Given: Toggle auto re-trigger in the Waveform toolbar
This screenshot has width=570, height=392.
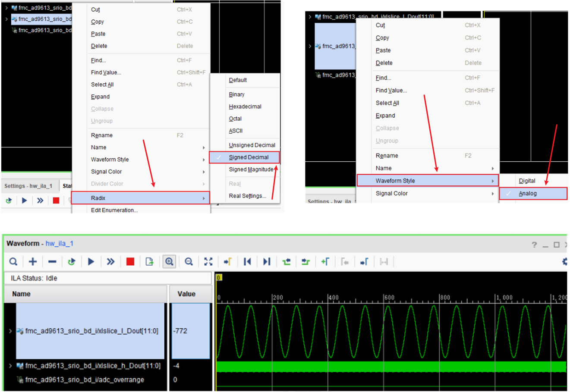Looking at the screenshot, I should pyautogui.click(x=72, y=261).
